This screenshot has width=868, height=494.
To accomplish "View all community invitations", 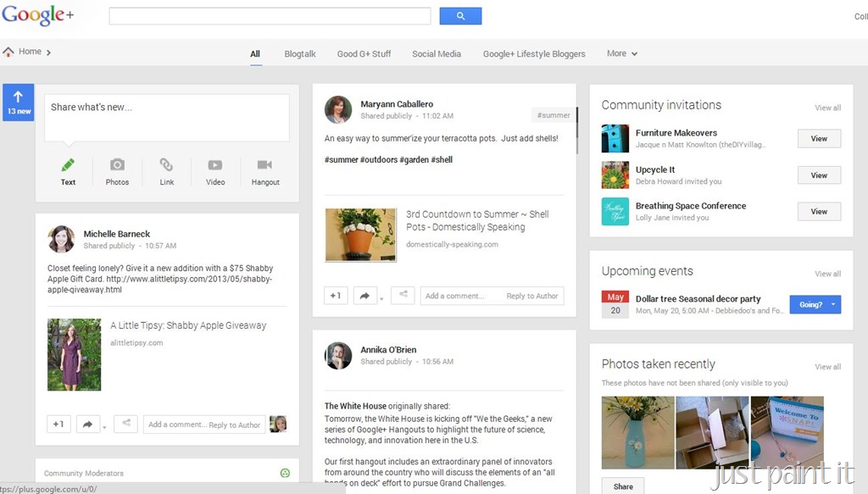I will 827,108.
